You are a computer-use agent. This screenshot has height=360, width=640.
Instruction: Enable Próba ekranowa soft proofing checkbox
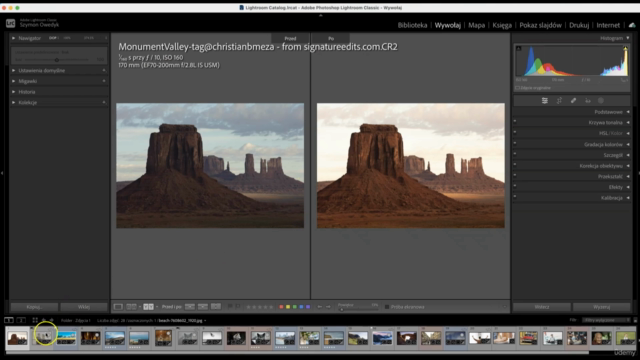click(x=387, y=307)
